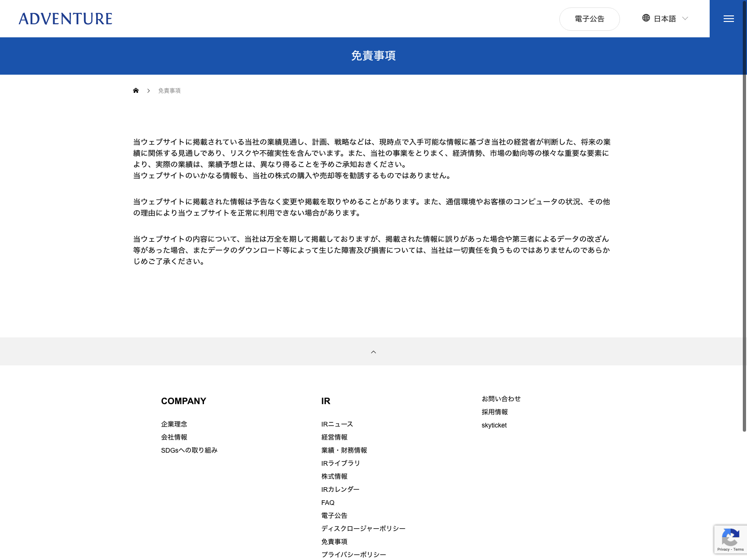Viewport: 747px width, 560px height.
Task: Open 業績・財務情報 link
Action: [x=344, y=450]
